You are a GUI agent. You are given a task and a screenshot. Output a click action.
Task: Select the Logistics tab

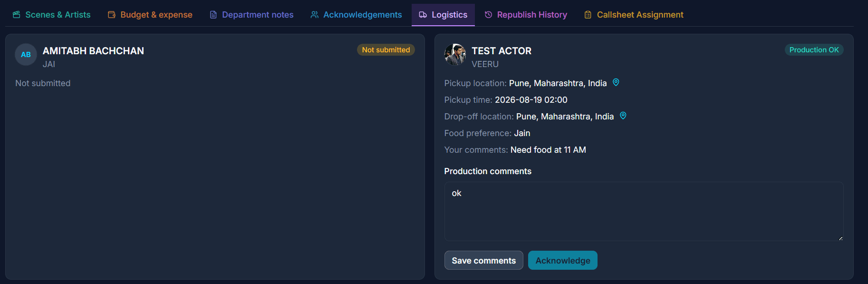[443, 15]
